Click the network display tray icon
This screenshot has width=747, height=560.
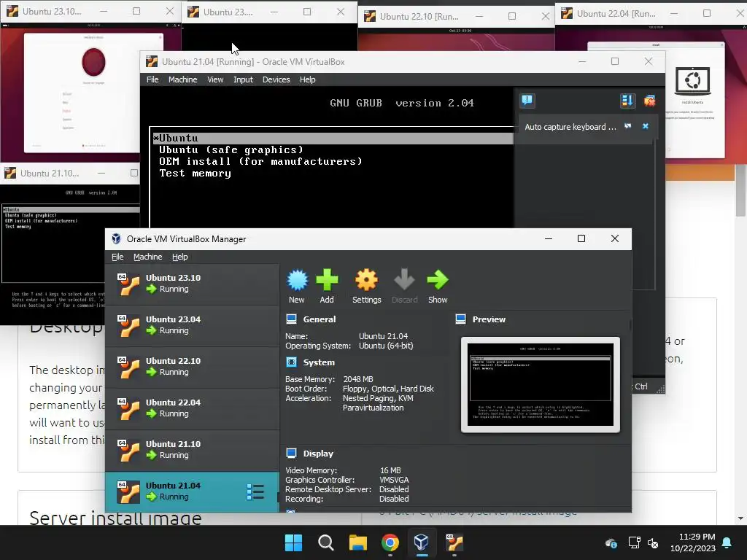point(634,542)
